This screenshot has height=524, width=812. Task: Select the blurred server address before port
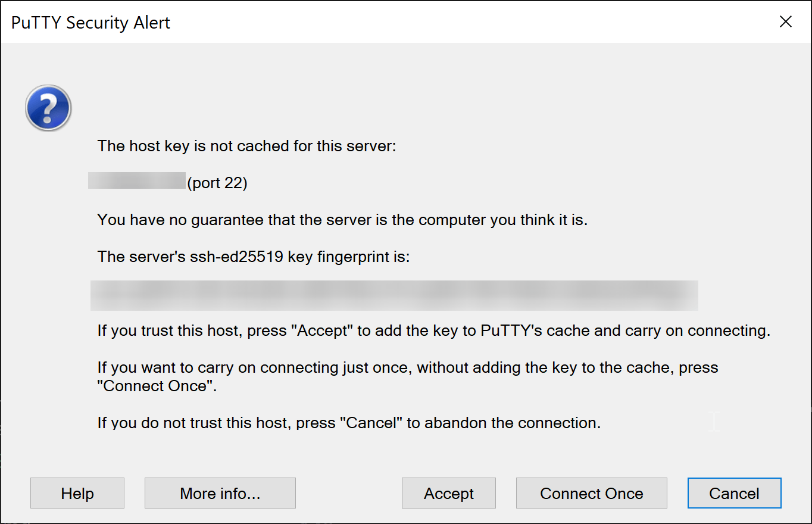click(x=137, y=180)
